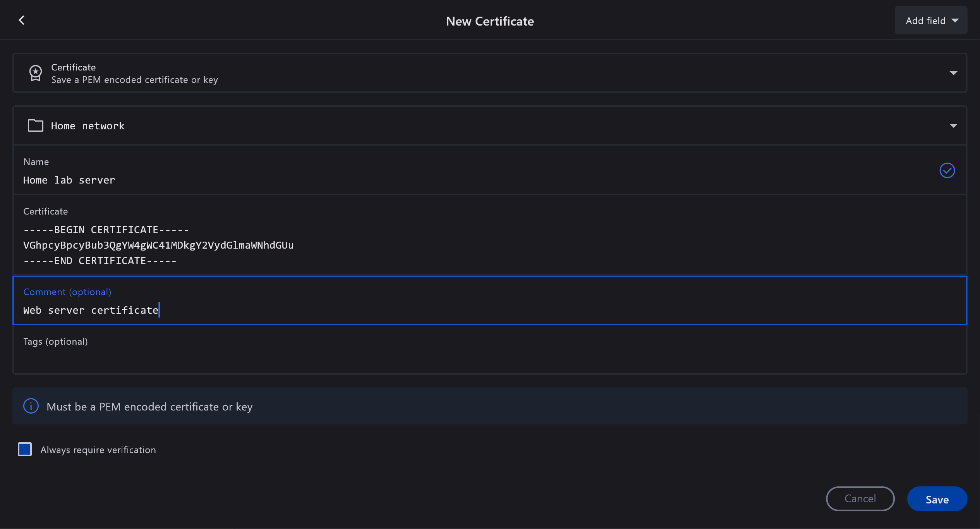Click the New Certificate title text
980x529 pixels.
point(490,21)
